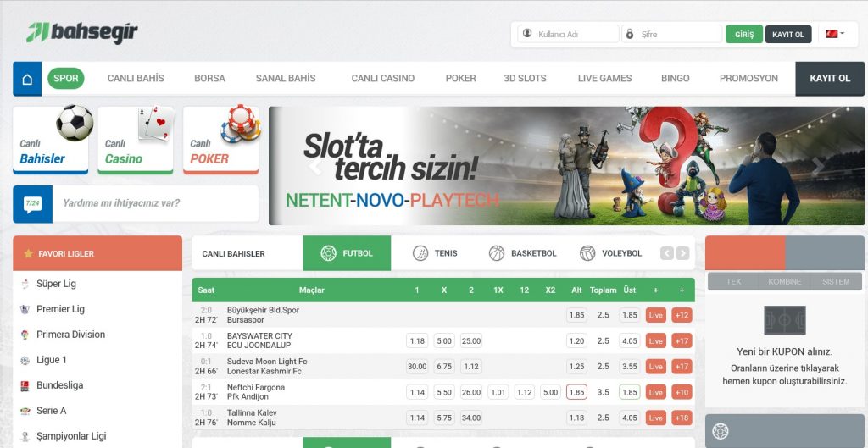Switch to SISTEM coupon tab
868x448 pixels.
click(x=836, y=281)
